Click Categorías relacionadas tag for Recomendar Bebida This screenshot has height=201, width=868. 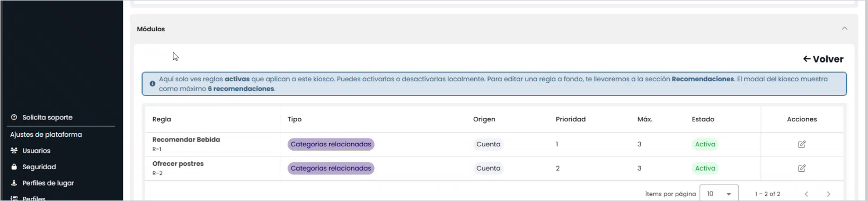(x=331, y=144)
